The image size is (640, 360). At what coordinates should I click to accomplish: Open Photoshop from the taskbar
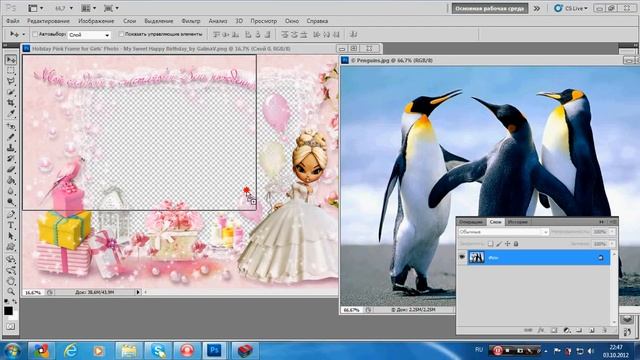point(214,350)
